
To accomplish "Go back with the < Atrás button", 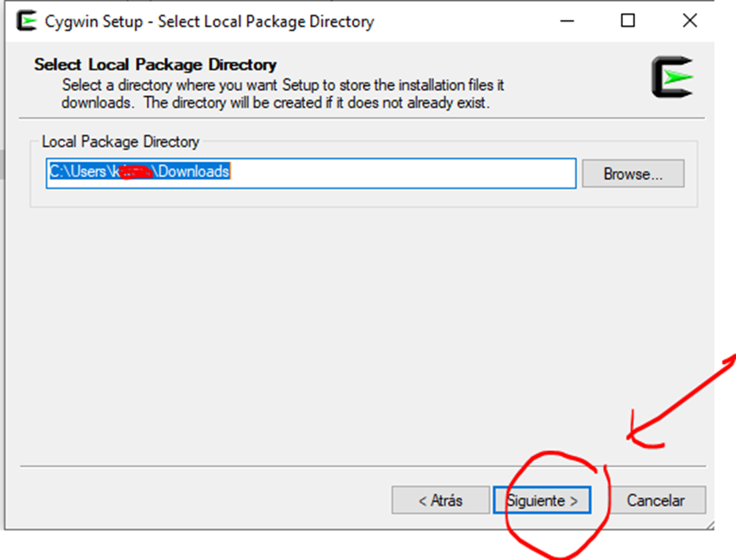I will coord(440,500).
